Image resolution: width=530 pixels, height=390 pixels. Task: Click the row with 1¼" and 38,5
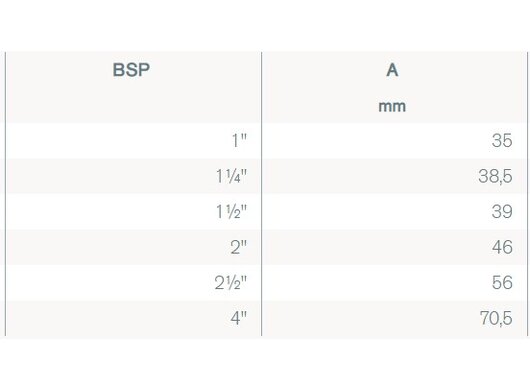(x=266, y=176)
